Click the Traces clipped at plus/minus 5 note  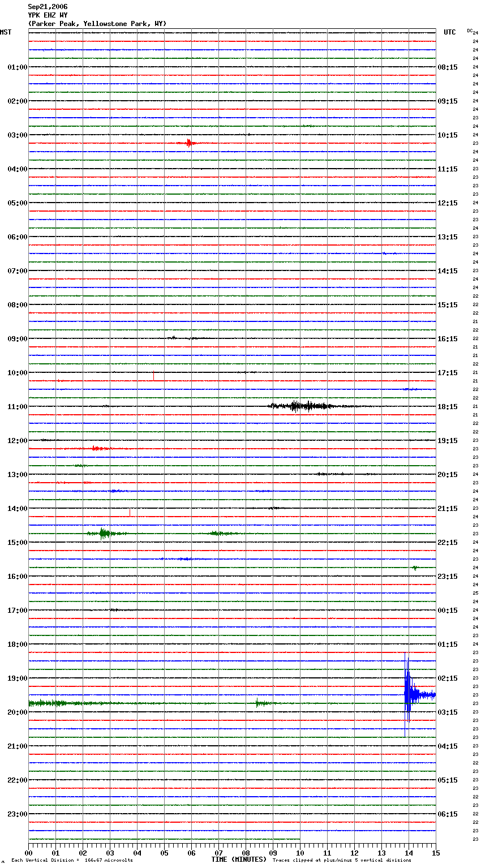[x=342, y=860]
